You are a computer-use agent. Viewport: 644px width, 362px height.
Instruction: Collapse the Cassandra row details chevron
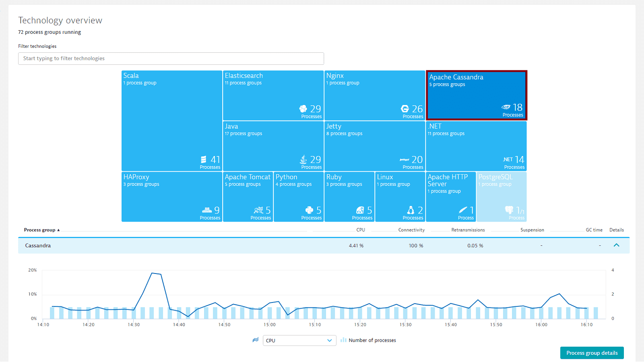(616, 245)
